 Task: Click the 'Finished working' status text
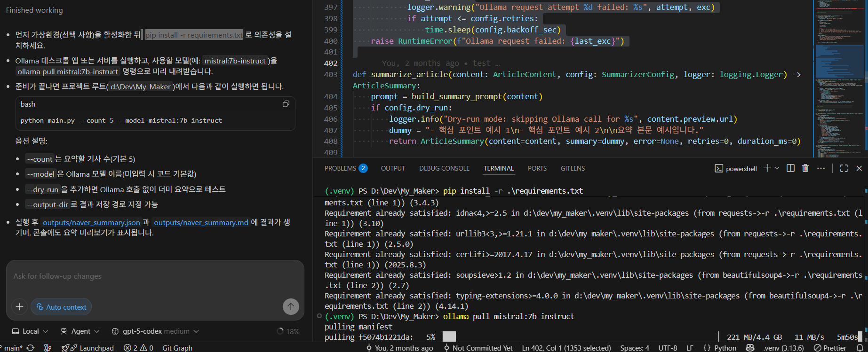tap(34, 10)
